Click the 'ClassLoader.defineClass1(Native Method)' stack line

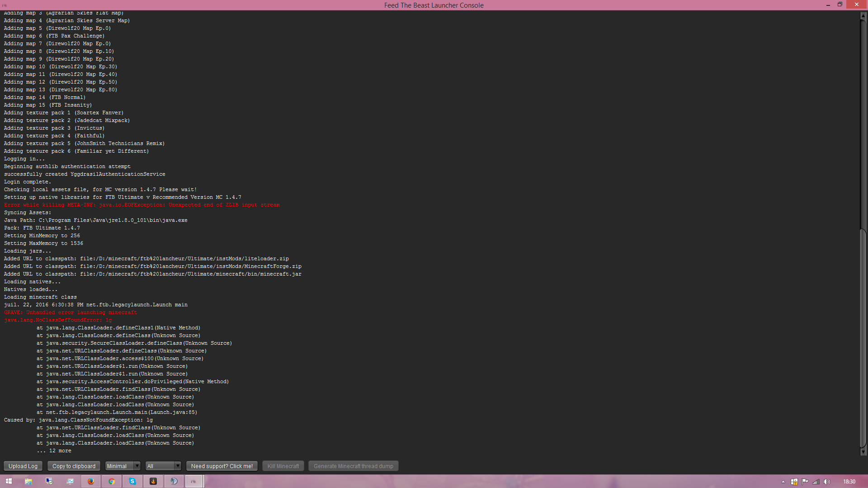[118, 328]
